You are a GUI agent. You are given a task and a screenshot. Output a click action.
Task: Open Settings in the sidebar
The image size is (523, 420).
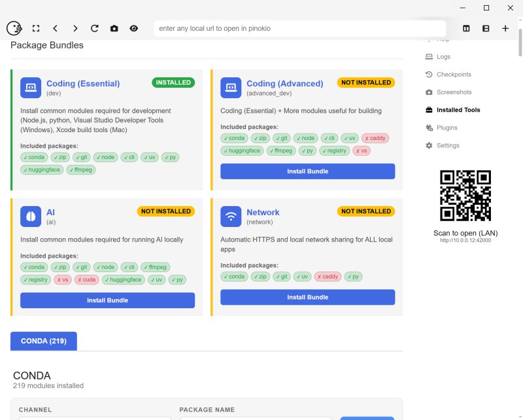pyautogui.click(x=448, y=145)
